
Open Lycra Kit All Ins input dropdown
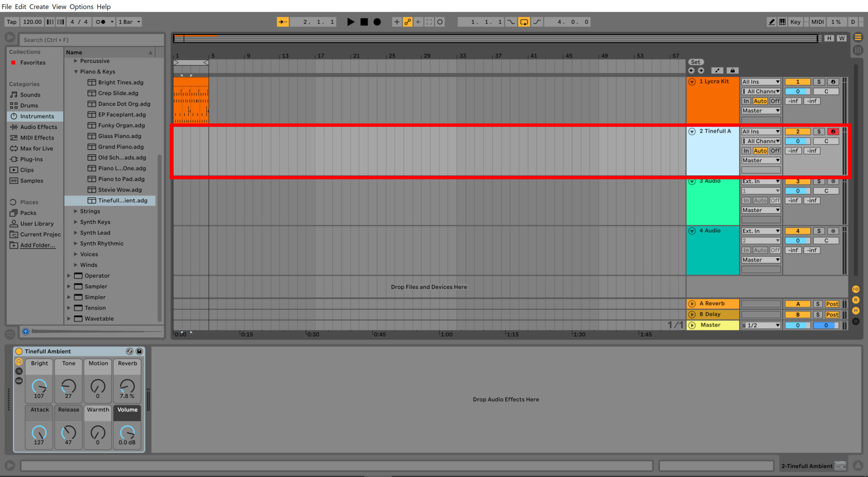[761, 82]
